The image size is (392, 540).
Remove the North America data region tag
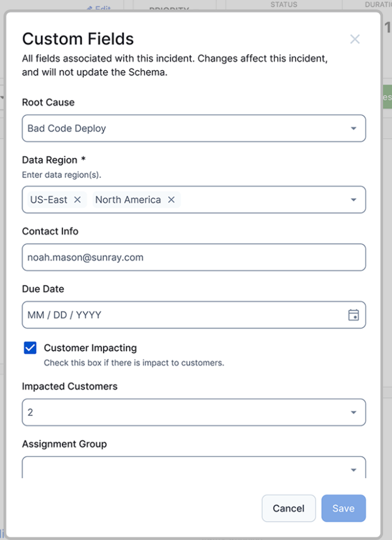[x=171, y=200]
